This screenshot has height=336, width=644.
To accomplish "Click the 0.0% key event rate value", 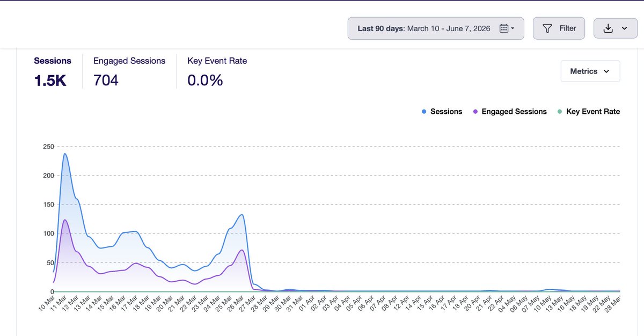I will coord(205,81).
